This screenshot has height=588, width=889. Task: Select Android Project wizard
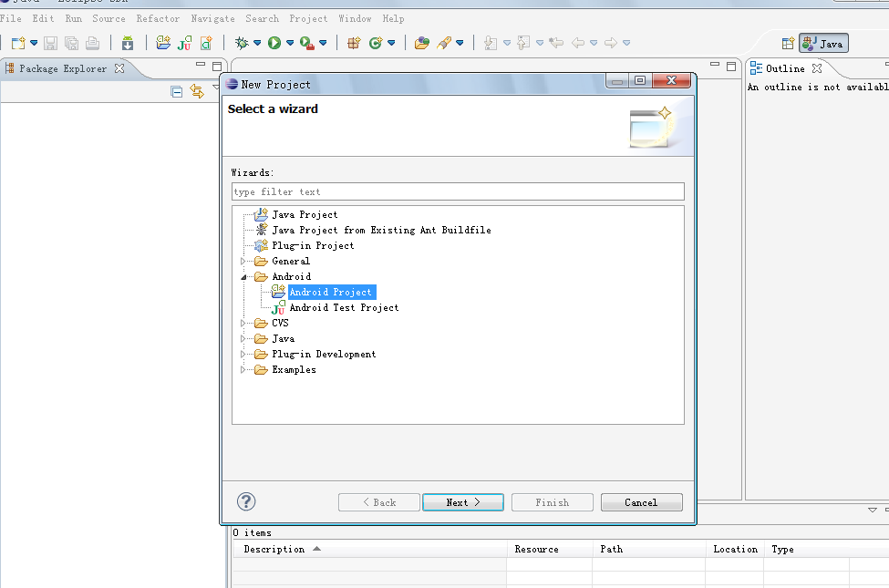(331, 292)
